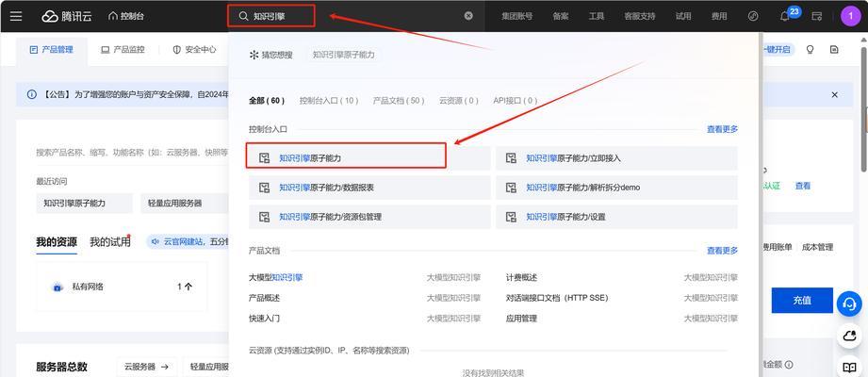868x377 pixels.
Task: Click the speaker icon beside 云官网建站
Action: coord(155,241)
